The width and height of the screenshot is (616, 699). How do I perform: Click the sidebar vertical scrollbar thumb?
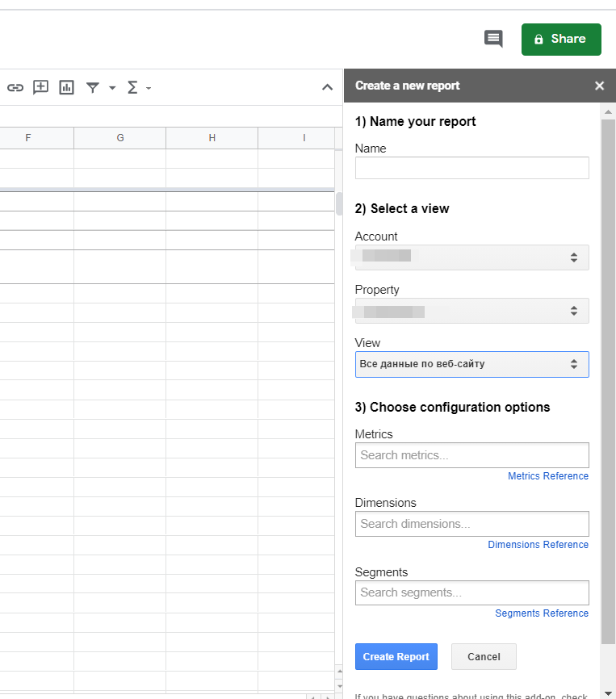click(x=608, y=382)
